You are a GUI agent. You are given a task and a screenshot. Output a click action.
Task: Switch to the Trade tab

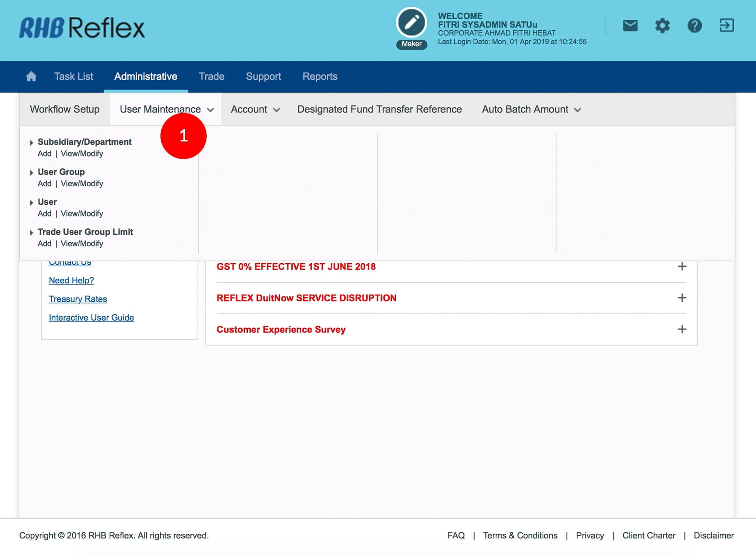coord(211,76)
